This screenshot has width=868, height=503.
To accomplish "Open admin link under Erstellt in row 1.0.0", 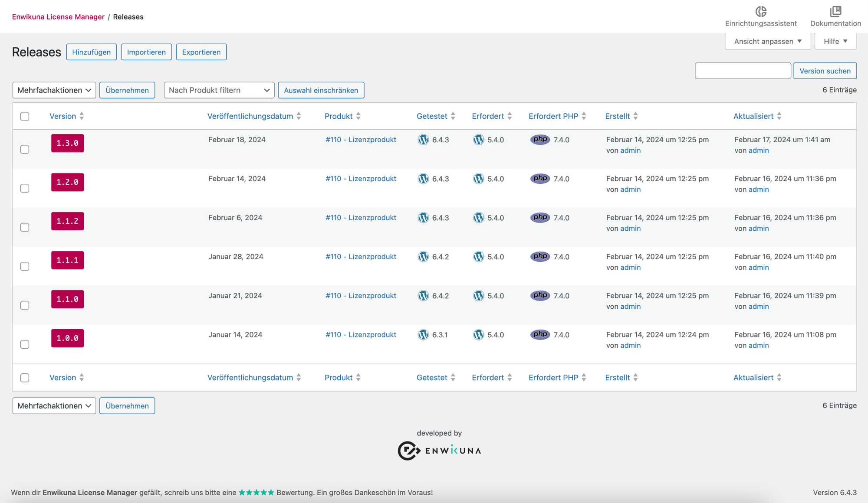I will (630, 346).
